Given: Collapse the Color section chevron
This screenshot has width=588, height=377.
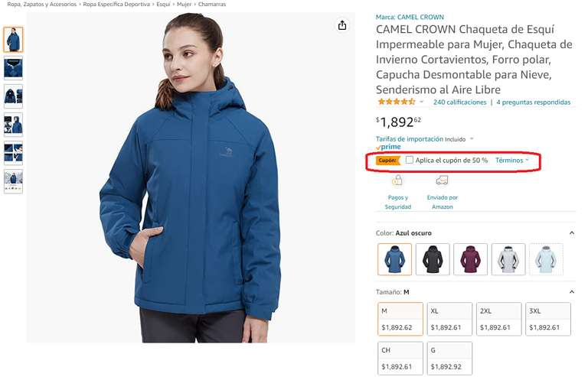Looking at the screenshot, I should pyautogui.click(x=571, y=233).
